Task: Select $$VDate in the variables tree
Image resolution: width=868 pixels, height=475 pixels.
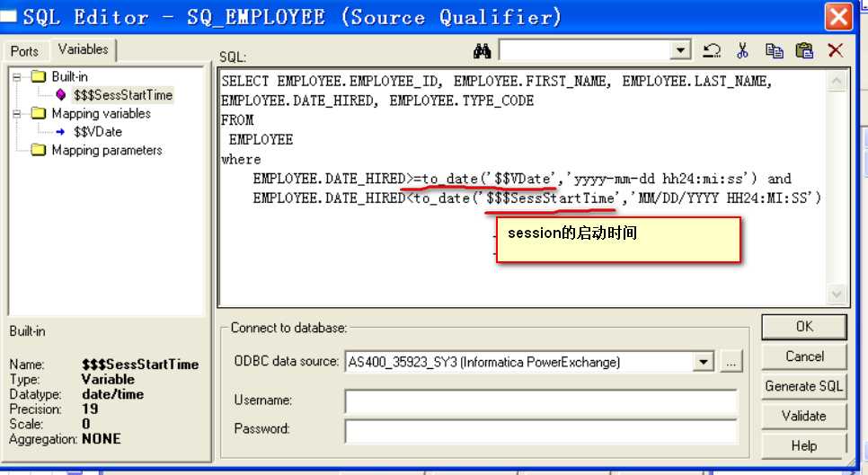Action: click(x=98, y=132)
